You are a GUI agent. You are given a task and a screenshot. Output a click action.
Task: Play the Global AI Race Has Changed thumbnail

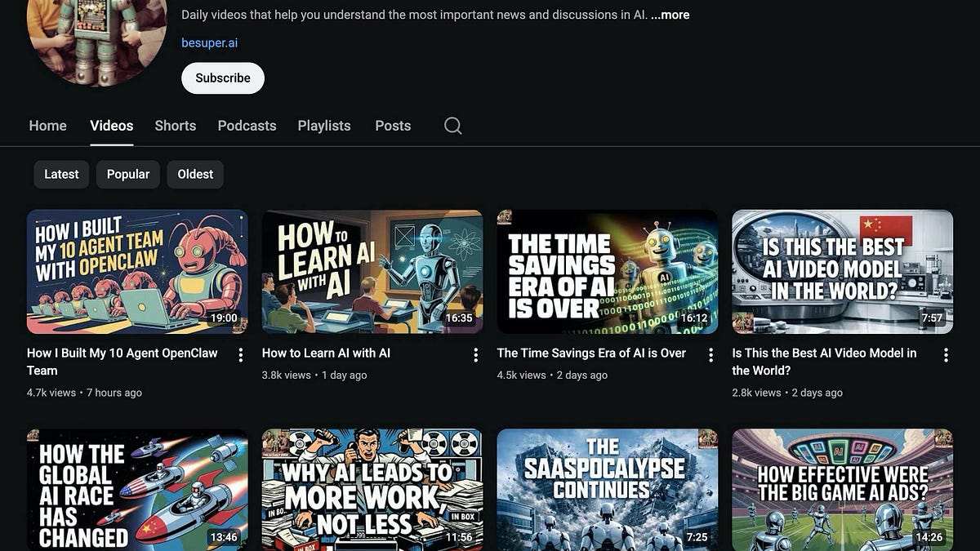click(137, 490)
